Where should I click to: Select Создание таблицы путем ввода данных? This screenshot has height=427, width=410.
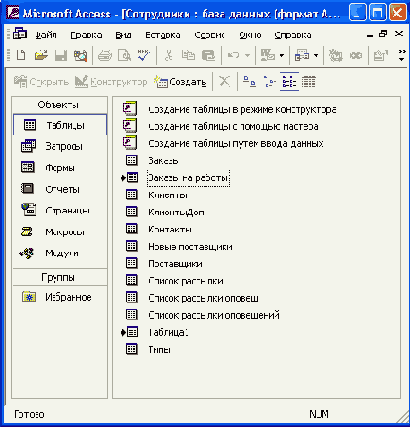pos(236,143)
